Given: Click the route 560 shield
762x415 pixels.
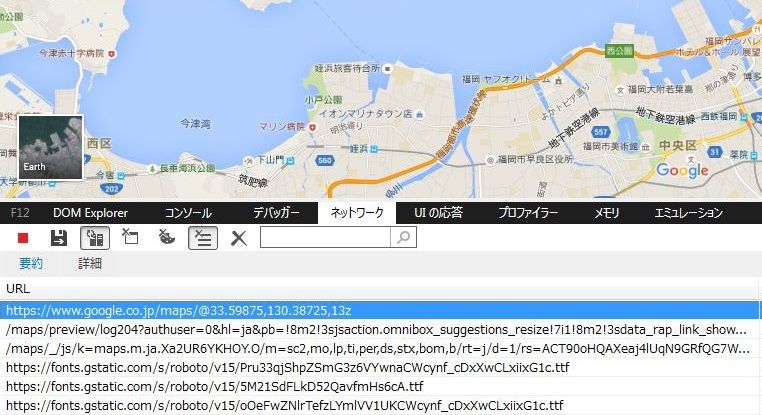Looking at the screenshot, I should (324, 160).
